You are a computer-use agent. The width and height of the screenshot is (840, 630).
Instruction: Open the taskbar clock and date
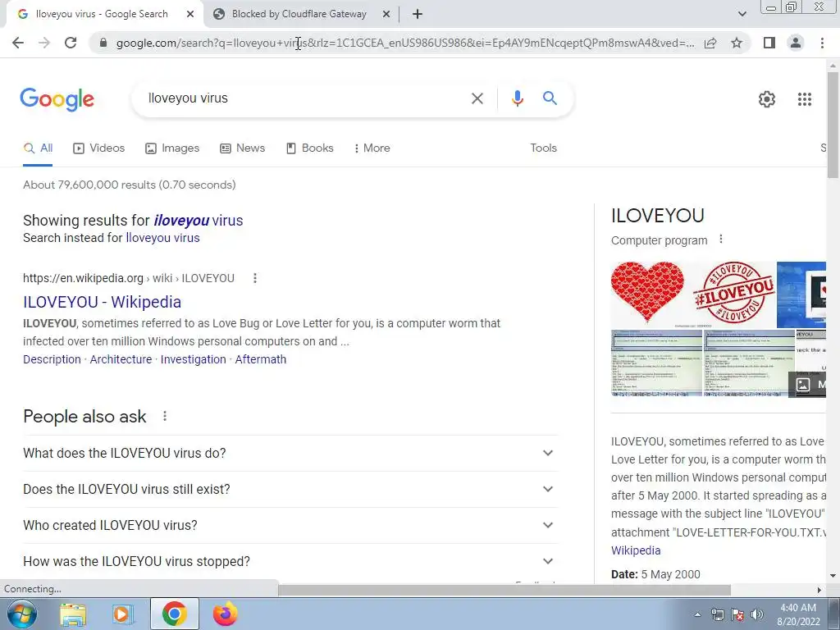coord(798,614)
